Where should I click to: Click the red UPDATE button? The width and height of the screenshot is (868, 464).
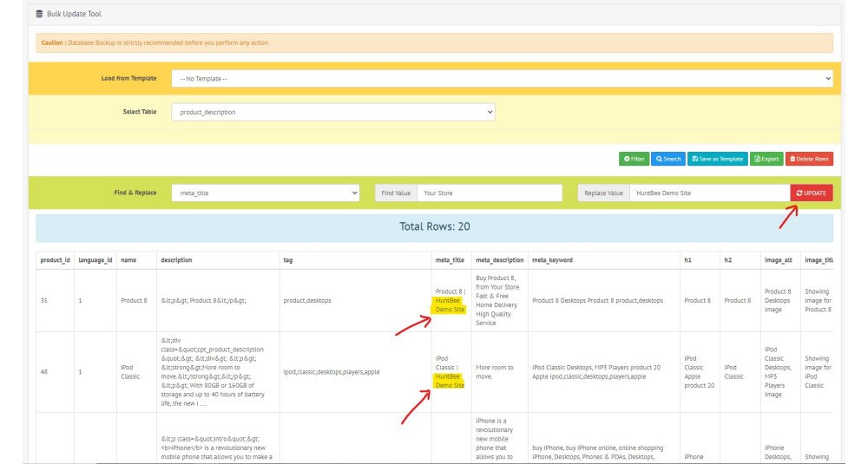(812, 193)
